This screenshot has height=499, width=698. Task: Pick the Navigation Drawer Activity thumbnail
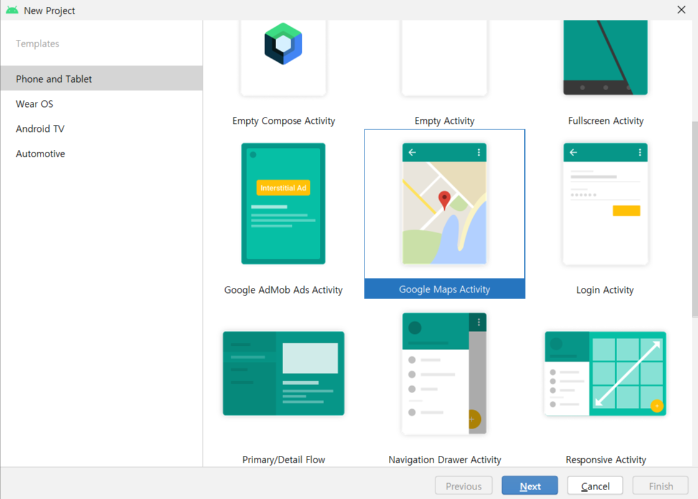click(444, 373)
